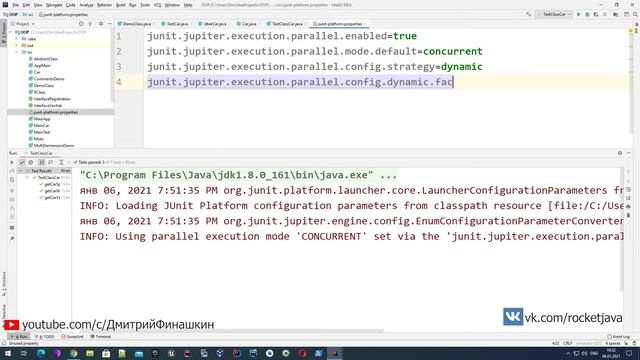Open the Event Log from status bar

[618, 337]
